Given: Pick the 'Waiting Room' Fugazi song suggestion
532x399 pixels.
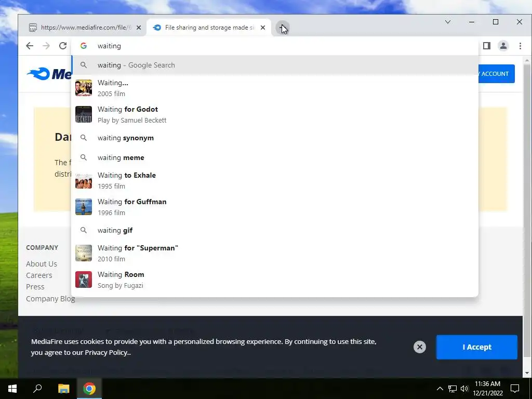Looking at the screenshot, I should pyautogui.click(x=275, y=280).
